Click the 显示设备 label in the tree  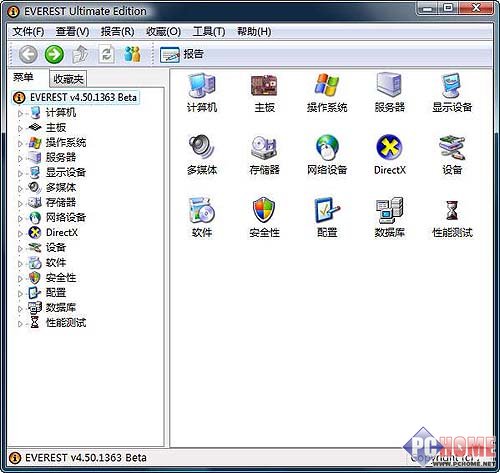[x=66, y=172]
